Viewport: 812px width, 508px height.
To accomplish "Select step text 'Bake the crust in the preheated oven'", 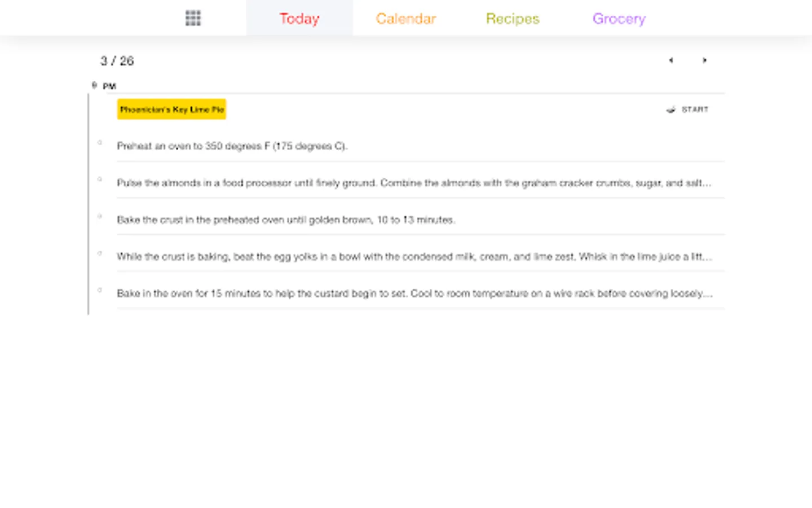I will [x=286, y=220].
